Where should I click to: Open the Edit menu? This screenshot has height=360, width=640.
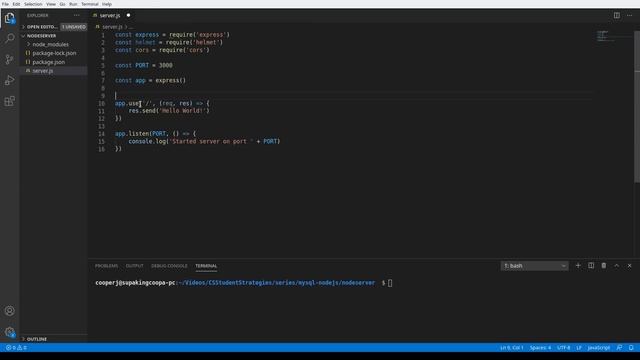(16, 4)
